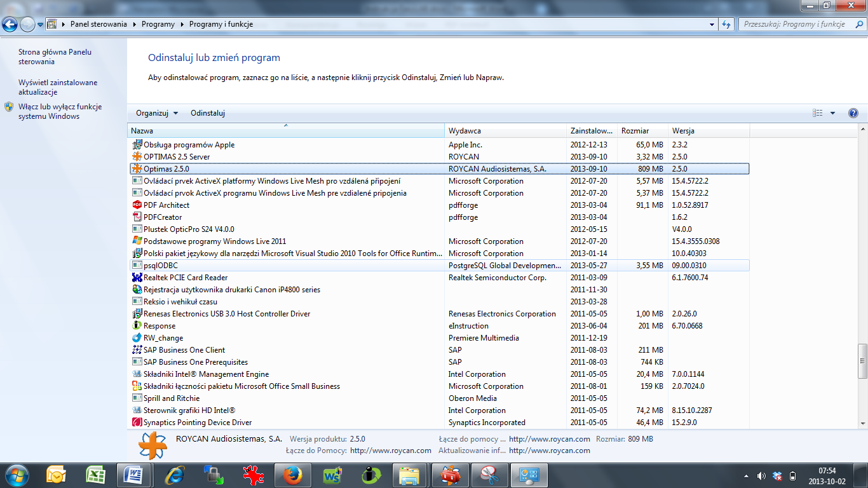Image resolution: width=868 pixels, height=488 pixels.
Task: Click the Synaptics Pointing Device Driver icon
Action: pyautogui.click(x=137, y=423)
